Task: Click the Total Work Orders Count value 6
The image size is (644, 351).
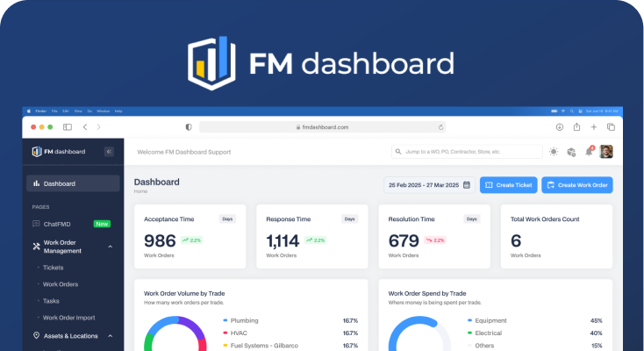Action: pos(516,240)
